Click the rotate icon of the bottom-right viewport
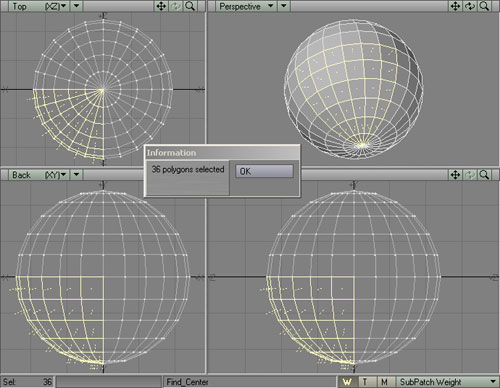Viewport: 500px width, 388px height. coord(470,175)
